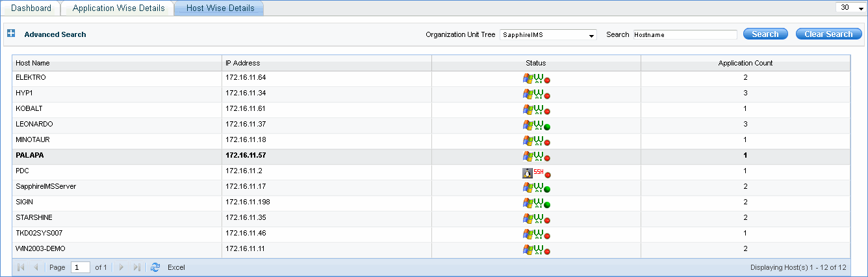
Task: Click the red status dot for WIN2003-DEMO
Action: tap(547, 252)
